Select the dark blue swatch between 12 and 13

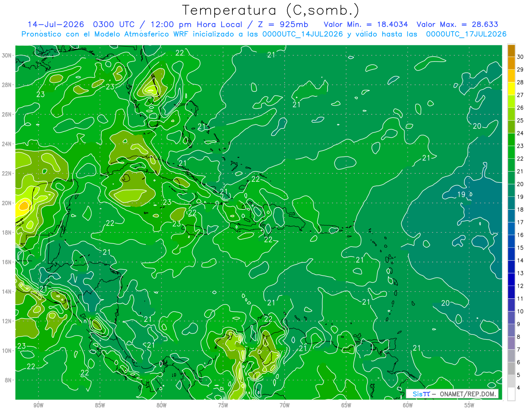click(x=511, y=279)
